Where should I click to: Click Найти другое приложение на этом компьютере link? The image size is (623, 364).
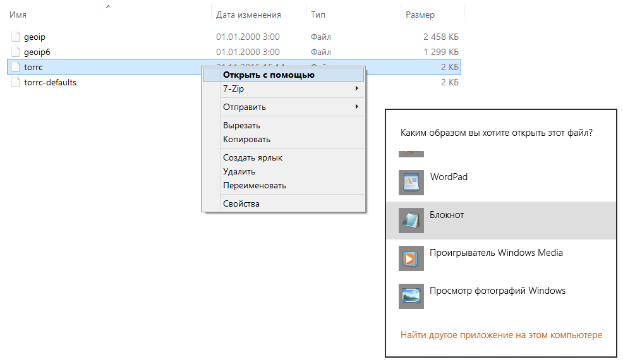point(501,335)
